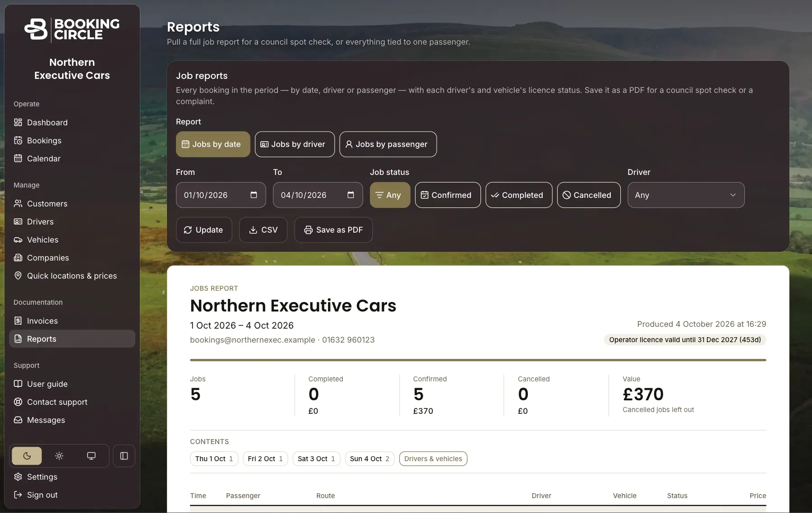Select Reports in the sidebar
Screen dimensions: 812x513
point(72,339)
